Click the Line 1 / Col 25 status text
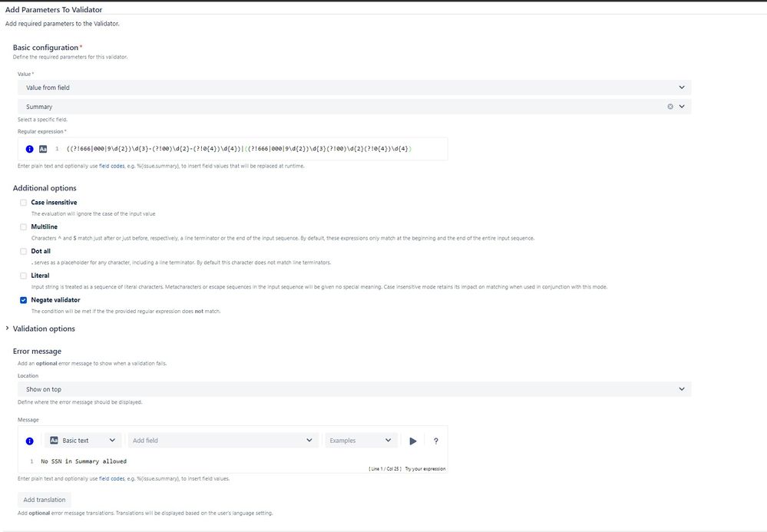767x532 pixels. point(385,469)
